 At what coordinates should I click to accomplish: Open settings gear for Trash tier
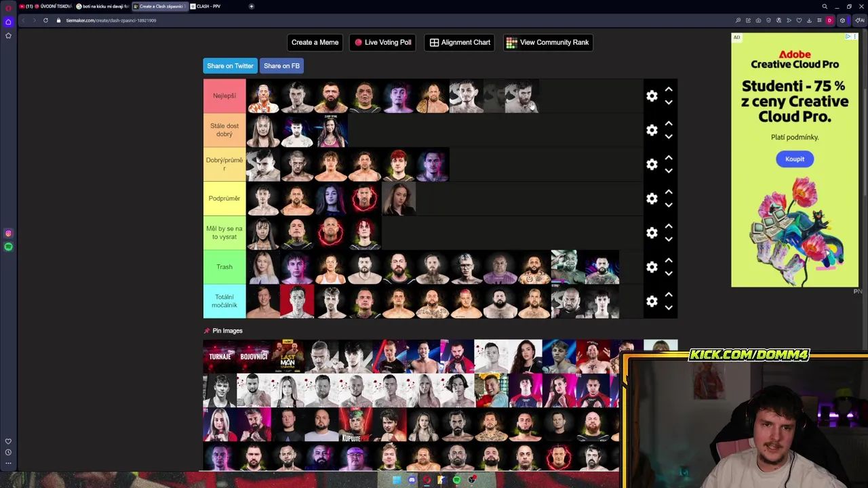pyautogui.click(x=652, y=267)
